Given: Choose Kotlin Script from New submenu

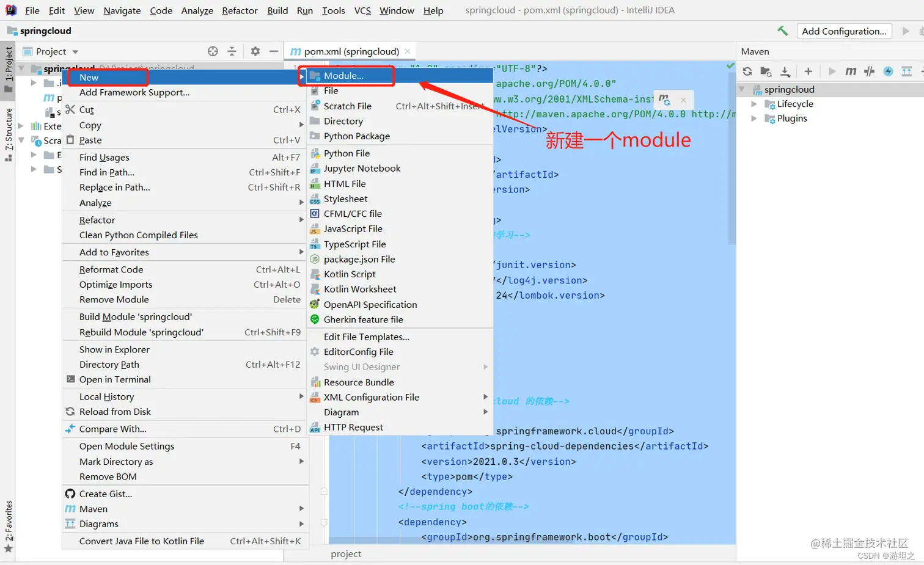Looking at the screenshot, I should click(400, 274).
